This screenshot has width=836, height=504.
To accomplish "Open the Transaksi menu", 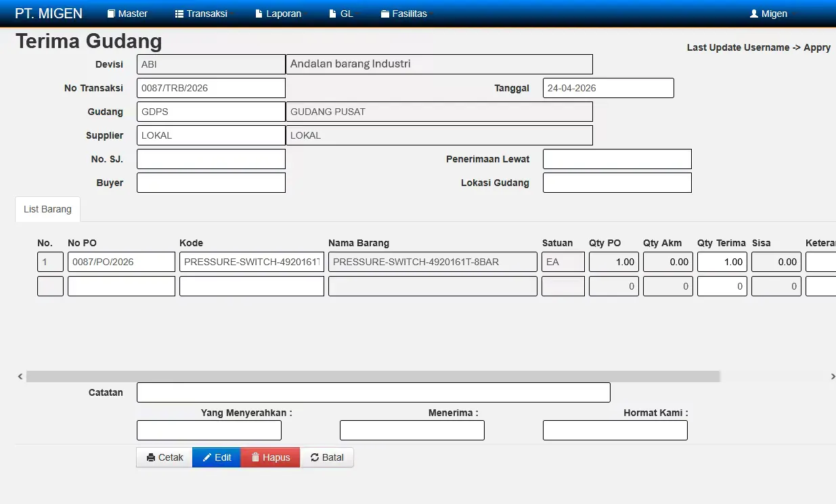I will click(x=201, y=14).
